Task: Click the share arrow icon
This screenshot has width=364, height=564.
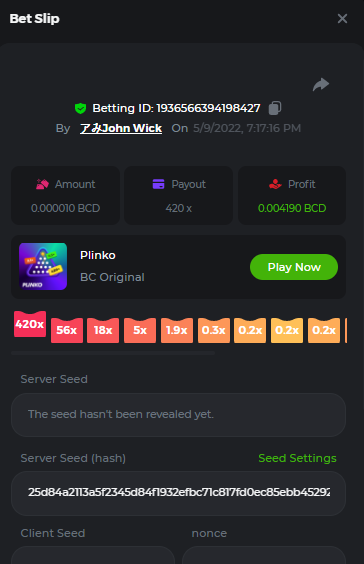Action: pos(321,85)
